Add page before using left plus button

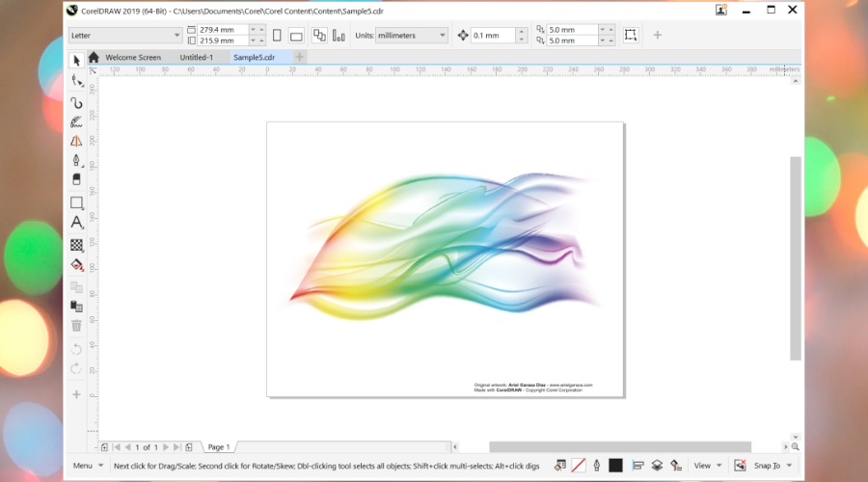tap(104, 447)
